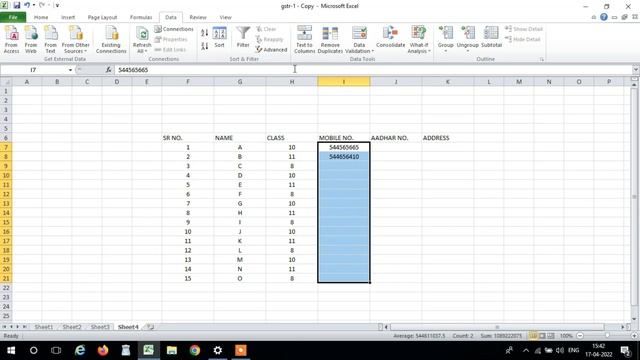Click 100% zoom level
Screen dimensions: 640x360
coord(566,336)
